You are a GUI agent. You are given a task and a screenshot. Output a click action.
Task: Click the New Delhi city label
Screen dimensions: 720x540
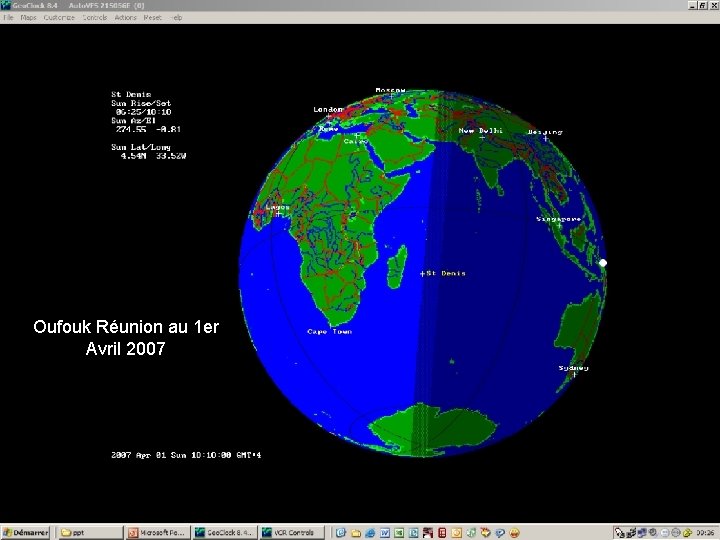pyautogui.click(x=480, y=130)
